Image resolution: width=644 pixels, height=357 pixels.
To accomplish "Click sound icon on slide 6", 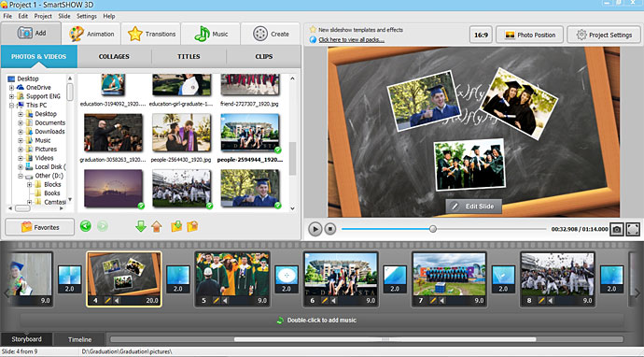I will 333,301.
